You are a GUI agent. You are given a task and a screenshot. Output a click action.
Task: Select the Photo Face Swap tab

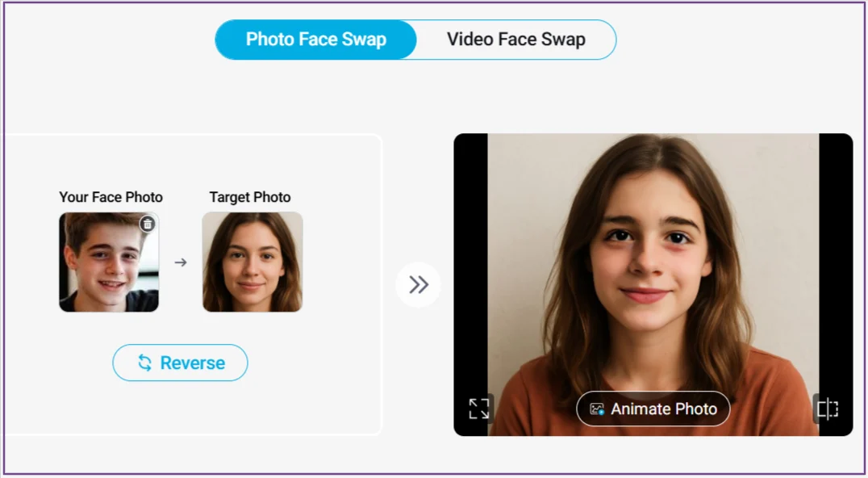315,39
